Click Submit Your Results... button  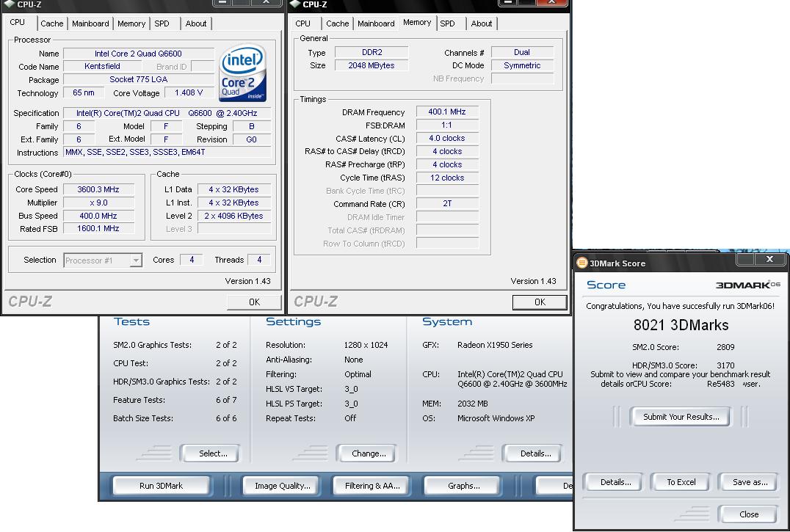click(x=681, y=417)
